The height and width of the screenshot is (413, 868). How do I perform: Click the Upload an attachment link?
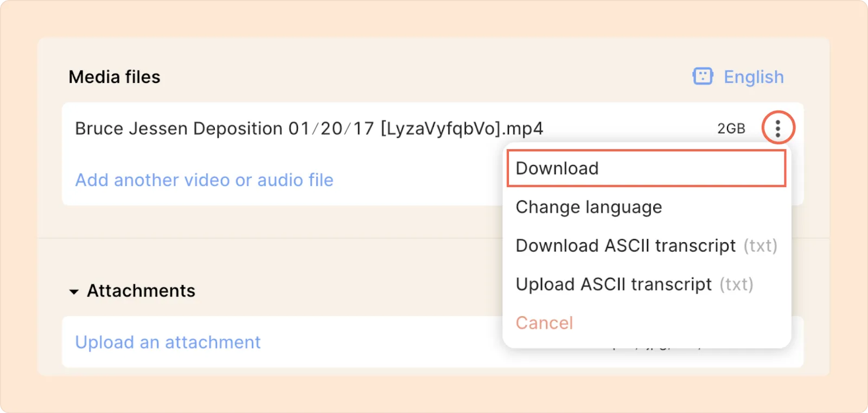(x=168, y=343)
